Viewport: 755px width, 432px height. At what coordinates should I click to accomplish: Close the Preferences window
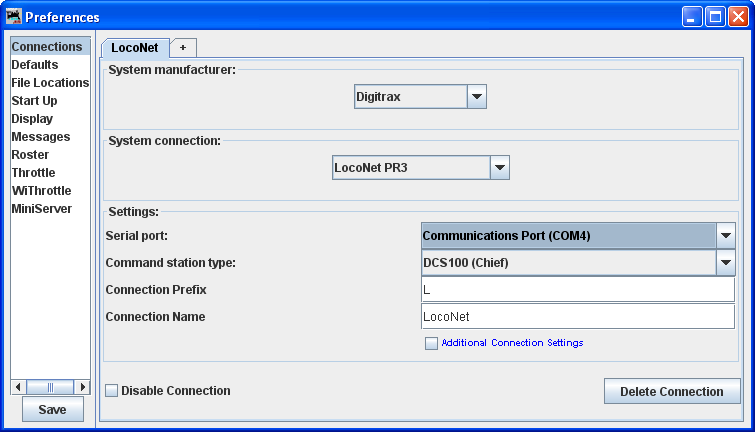tap(739, 17)
